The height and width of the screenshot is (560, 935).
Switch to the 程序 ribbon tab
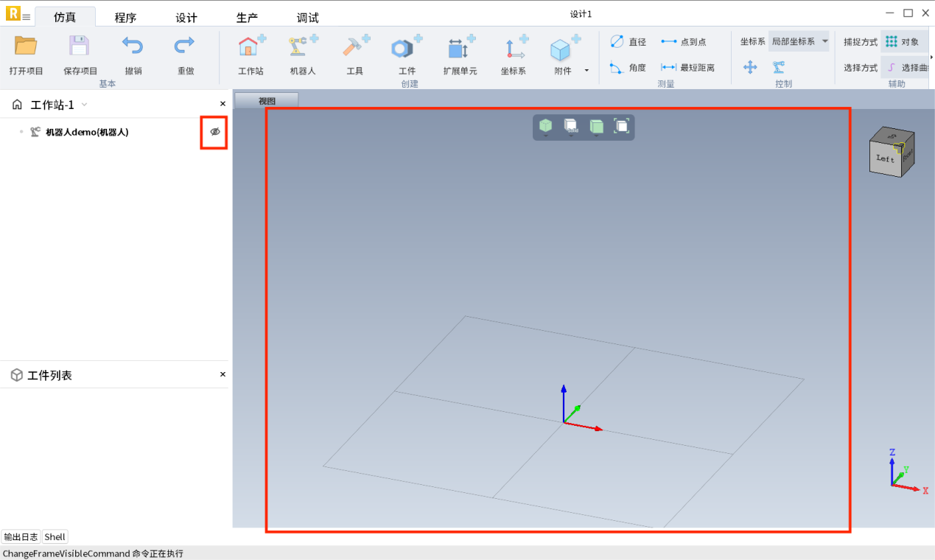point(125,18)
